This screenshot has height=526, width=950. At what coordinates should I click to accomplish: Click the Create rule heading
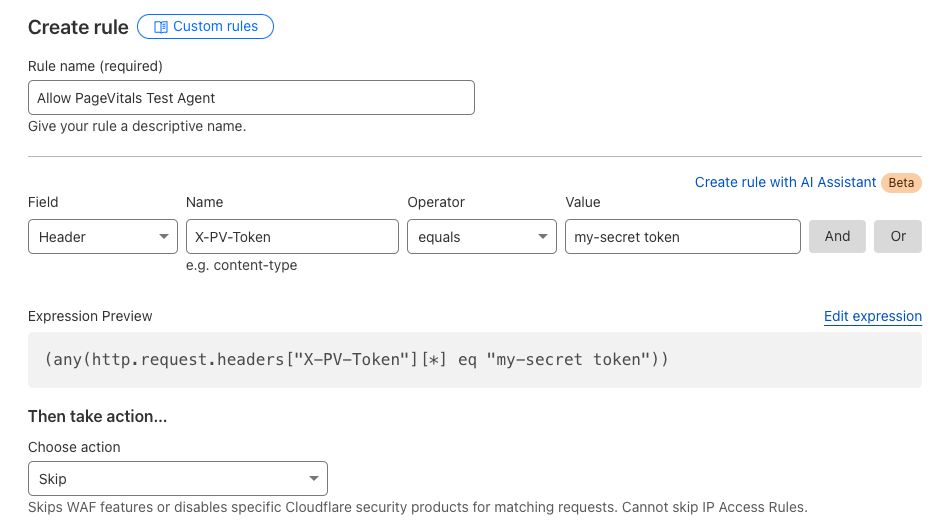(x=78, y=27)
